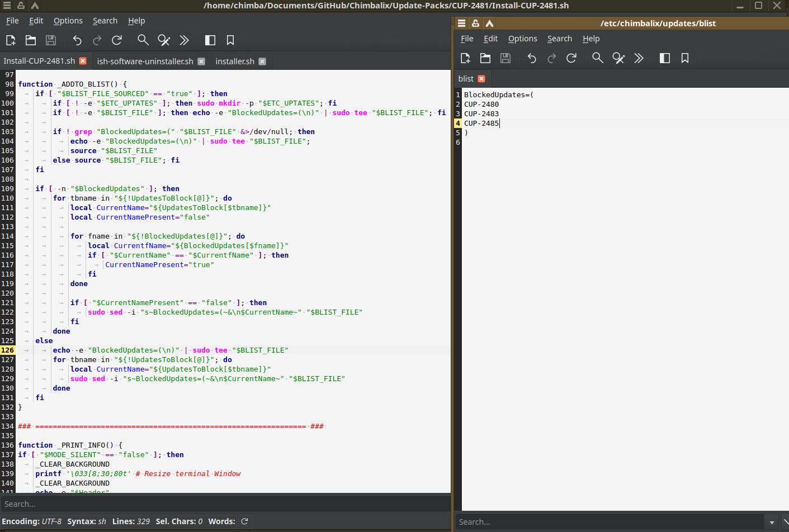Click Find and Replace icon in blist window
The image size is (789, 532).
[618, 58]
